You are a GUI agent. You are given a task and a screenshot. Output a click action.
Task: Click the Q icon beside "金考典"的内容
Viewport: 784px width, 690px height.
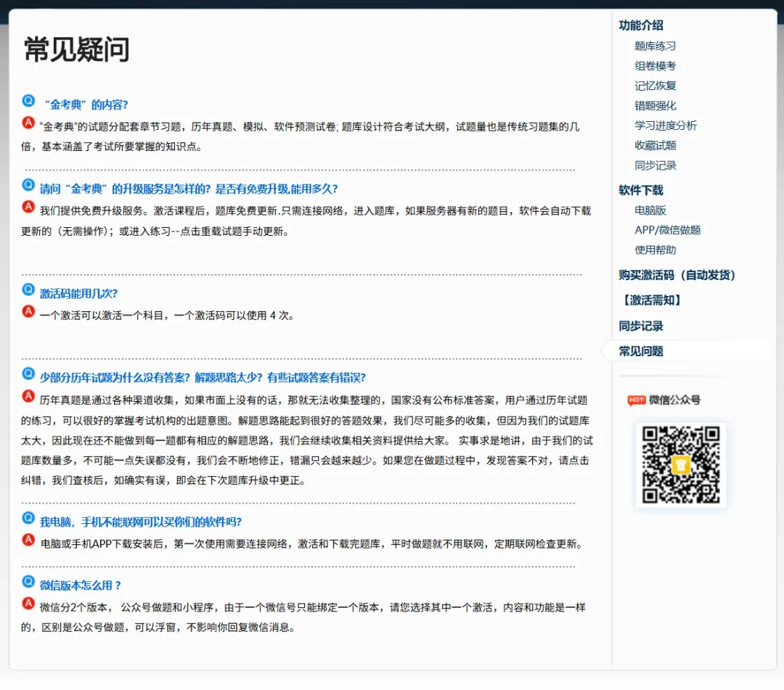[x=28, y=100]
